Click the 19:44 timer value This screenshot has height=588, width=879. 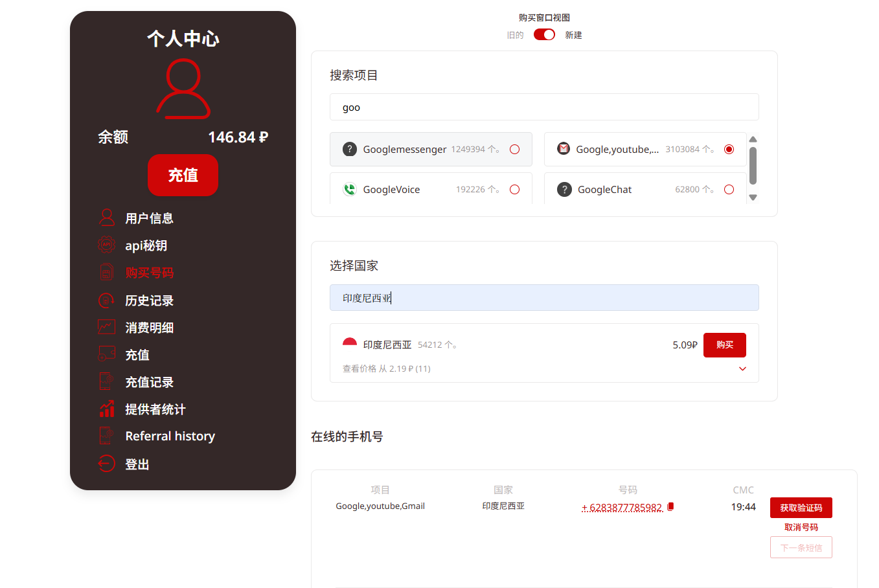(744, 506)
